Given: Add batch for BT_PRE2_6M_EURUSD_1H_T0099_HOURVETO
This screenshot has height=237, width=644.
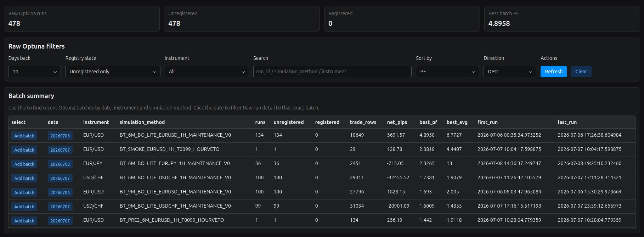Looking at the screenshot, I should (24, 221).
